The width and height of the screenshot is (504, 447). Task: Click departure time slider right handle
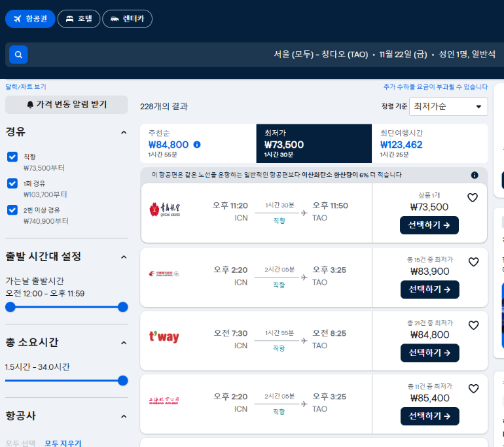pyautogui.click(x=123, y=307)
